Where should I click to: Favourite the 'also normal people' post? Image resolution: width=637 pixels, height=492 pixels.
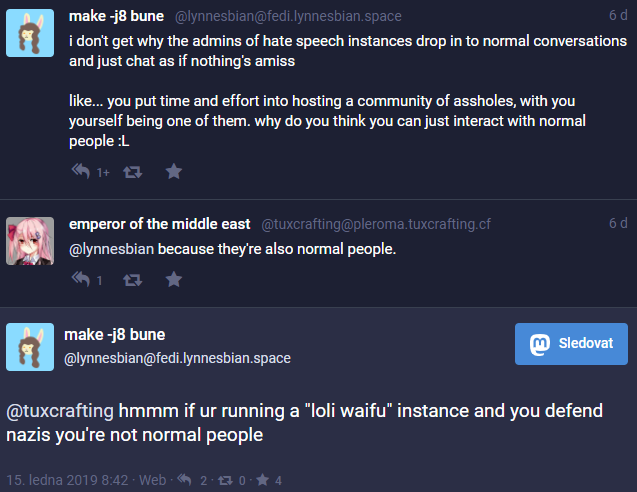pyautogui.click(x=174, y=279)
